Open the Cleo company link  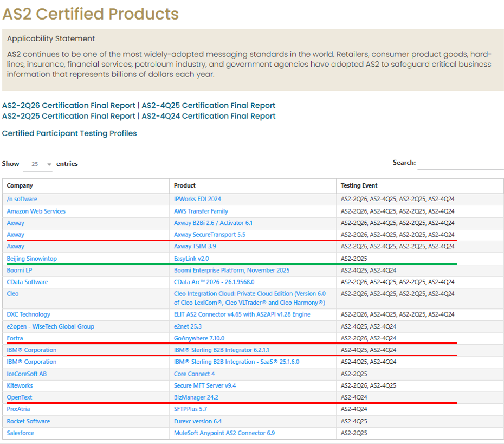(x=12, y=294)
